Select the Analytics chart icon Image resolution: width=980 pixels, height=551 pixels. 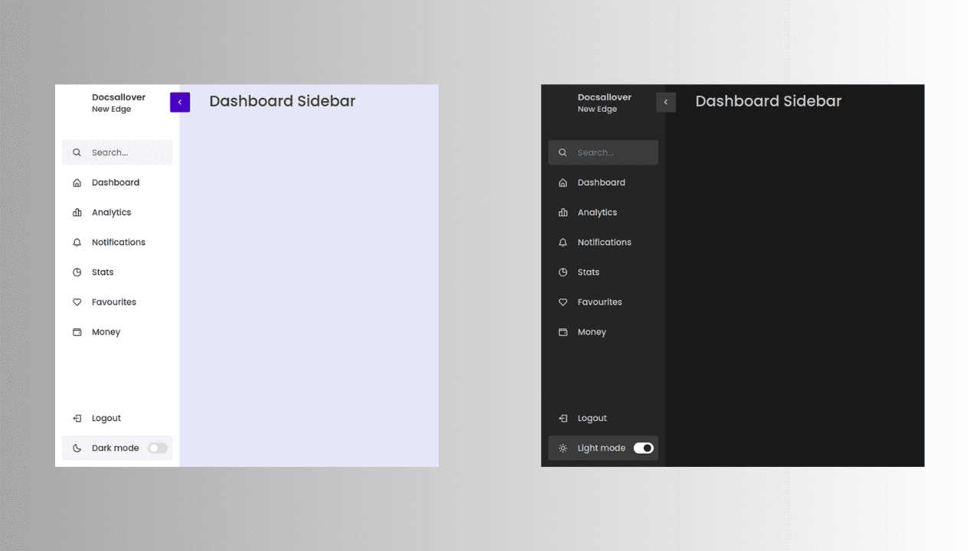tap(77, 212)
